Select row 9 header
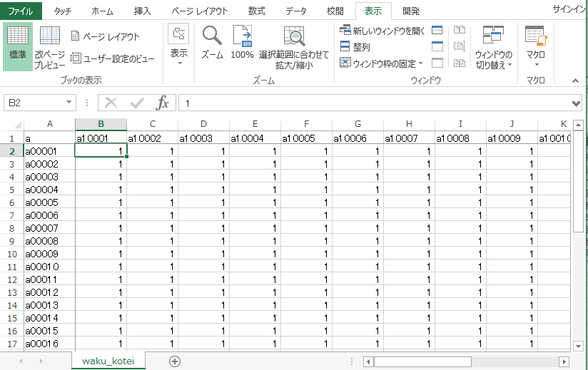 tap(11, 241)
